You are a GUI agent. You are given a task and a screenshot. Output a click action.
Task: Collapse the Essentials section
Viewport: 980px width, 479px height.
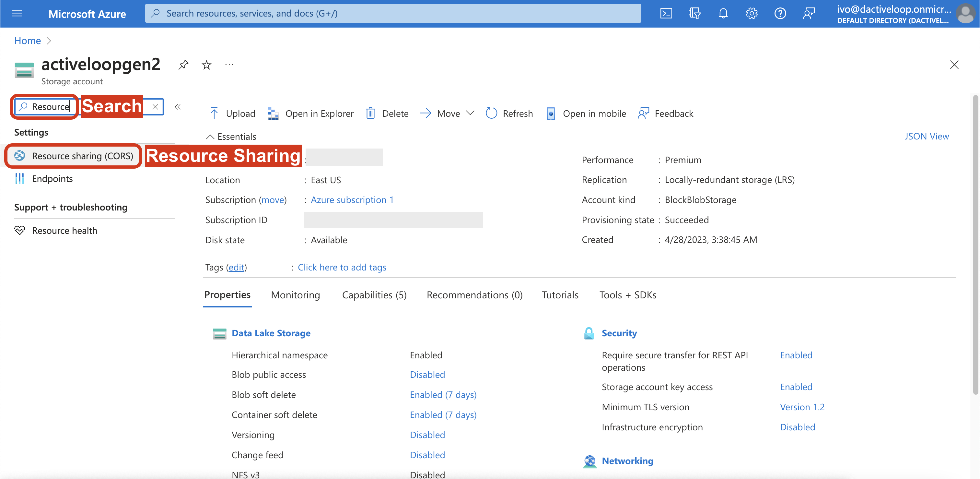[x=231, y=136]
